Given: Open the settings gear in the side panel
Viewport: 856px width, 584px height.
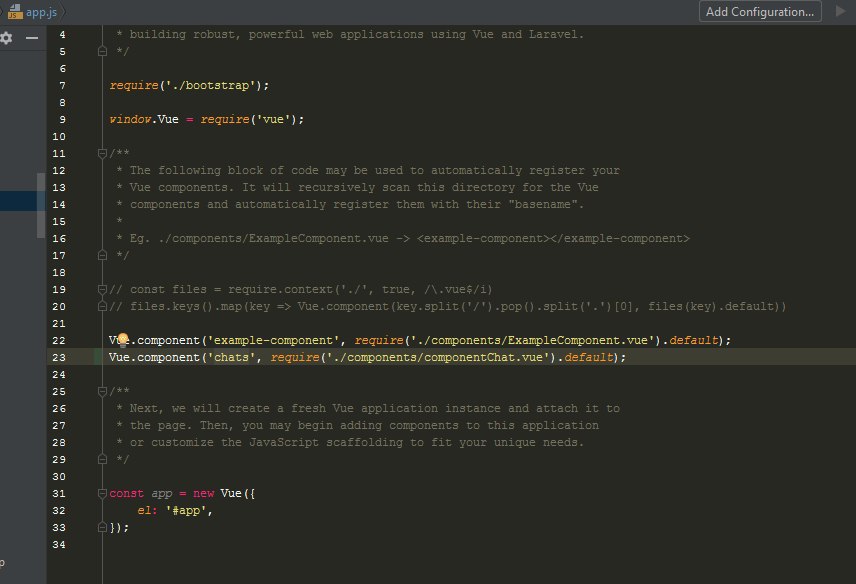Looking at the screenshot, I should 6,38.
